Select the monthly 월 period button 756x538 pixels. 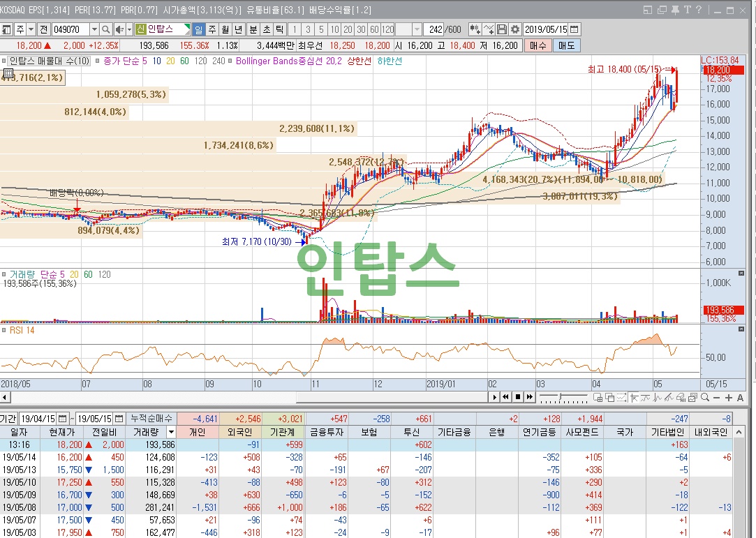tap(225, 29)
